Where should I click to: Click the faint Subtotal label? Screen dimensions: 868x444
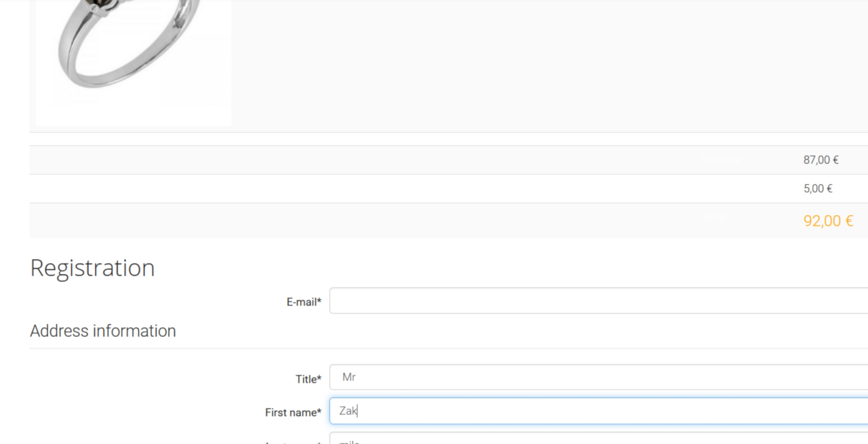pos(722,160)
